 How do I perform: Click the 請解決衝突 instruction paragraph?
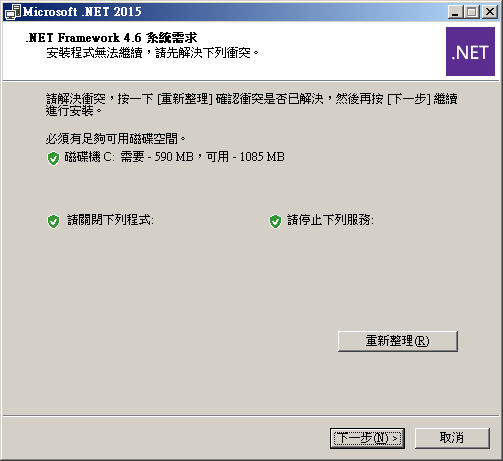(252, 105)
